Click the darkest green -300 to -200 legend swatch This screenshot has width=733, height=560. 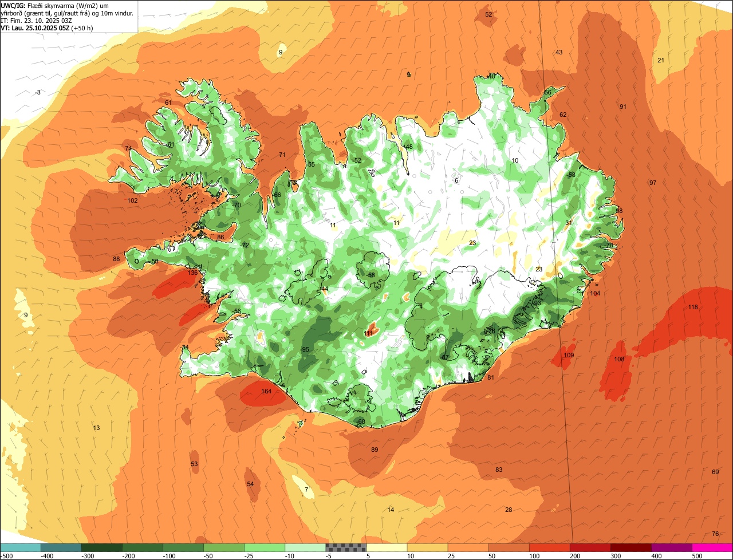click(x=101, y=547)
